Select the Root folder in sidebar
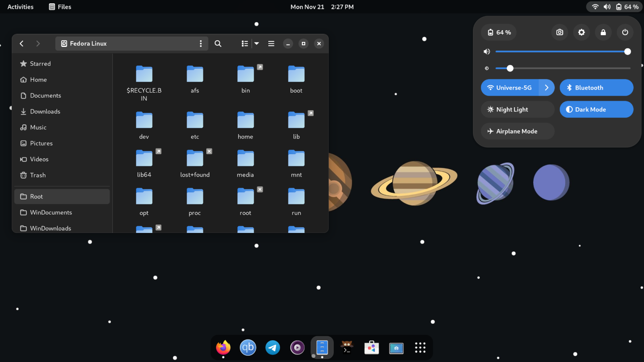This screenshot has width=644, height=362. [x=36, y=196]
